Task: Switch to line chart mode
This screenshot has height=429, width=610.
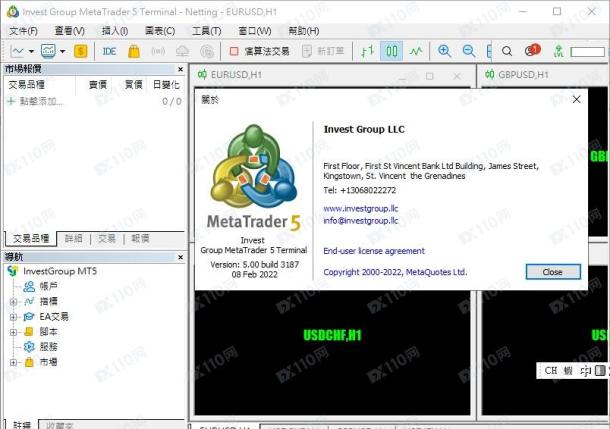Action: (416, 51)
